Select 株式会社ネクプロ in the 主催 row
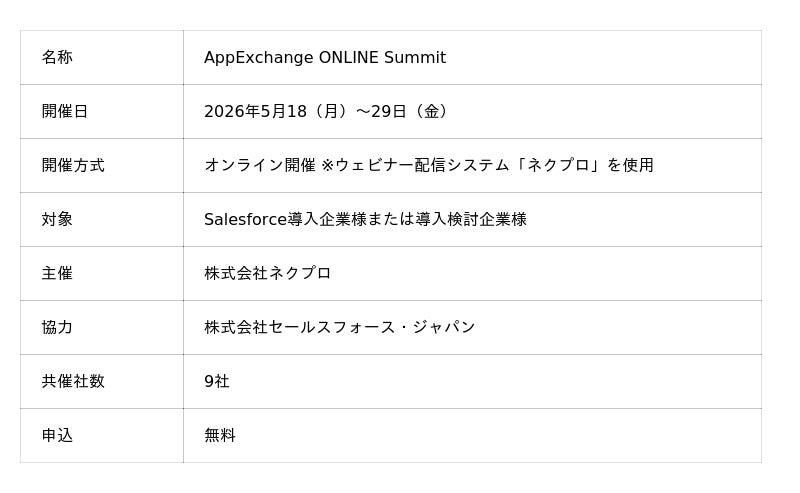The width and height of the screenshot is (800, 493). 267,274
